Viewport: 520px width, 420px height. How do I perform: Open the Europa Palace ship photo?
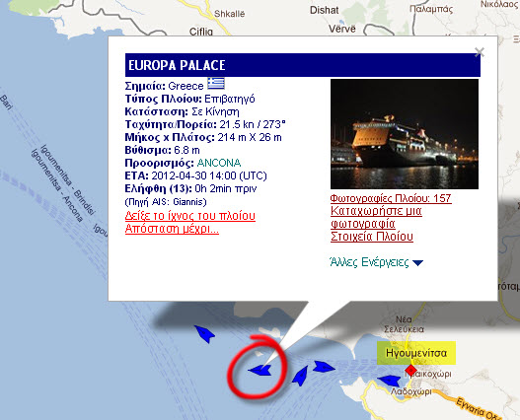(x=405, y=134)
